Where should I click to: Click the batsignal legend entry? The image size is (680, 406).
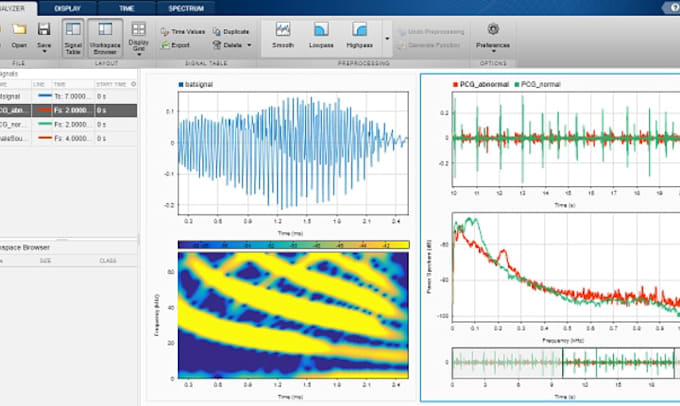coord(196,84)
